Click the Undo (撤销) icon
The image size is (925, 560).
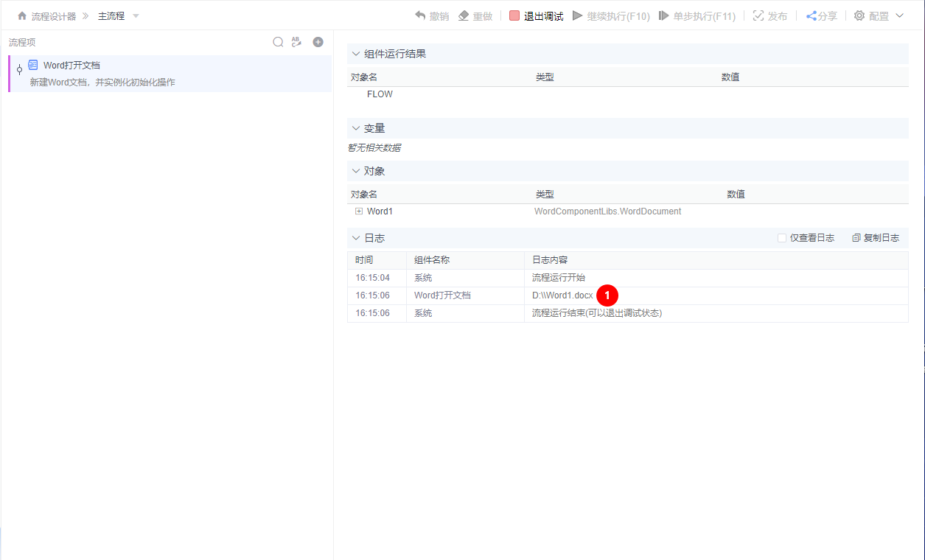(419, 15)
